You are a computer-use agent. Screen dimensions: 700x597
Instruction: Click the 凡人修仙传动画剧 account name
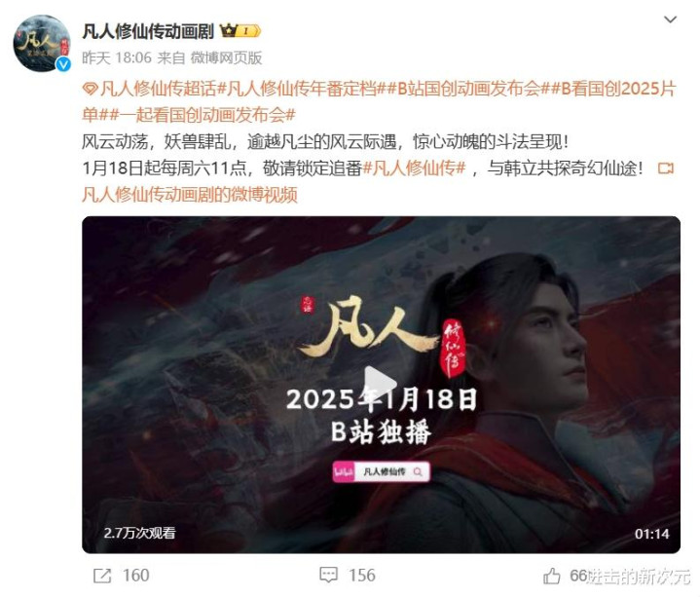pos(149,31)
